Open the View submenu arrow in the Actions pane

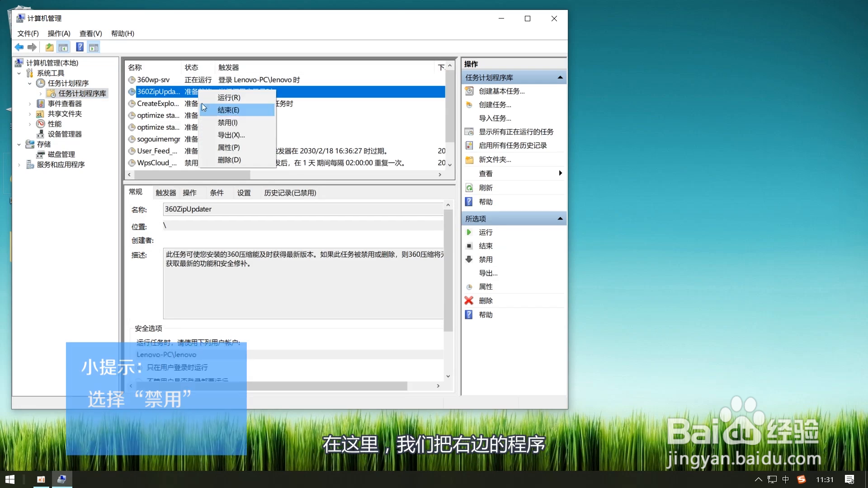(x=560, y=173)
